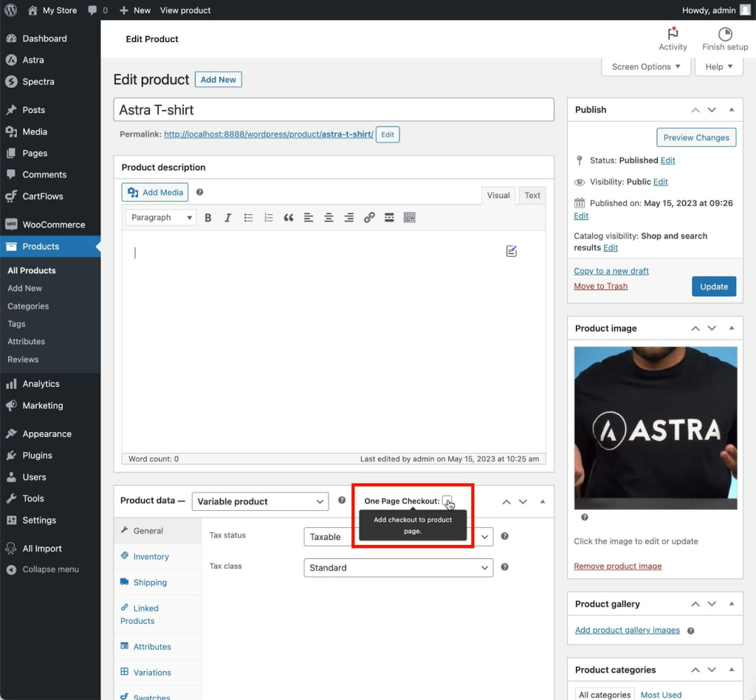
Task: Click help icon next to Tax class
Action: tap(505, 567)
